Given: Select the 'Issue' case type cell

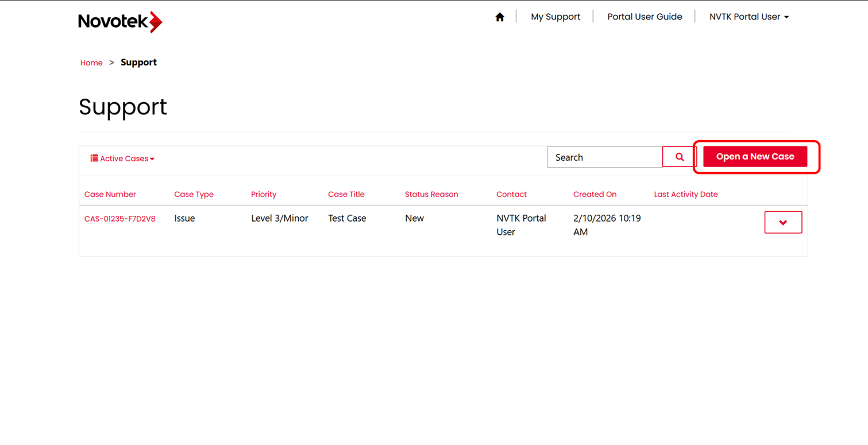Looking at the screenshot, I should pyautogui.click(x=184, y=218).
